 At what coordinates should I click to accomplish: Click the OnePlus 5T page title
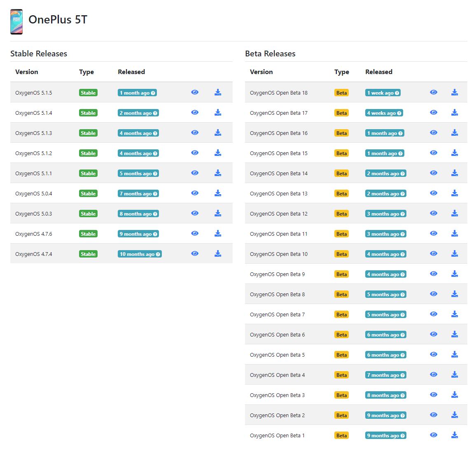pos(58,20)
